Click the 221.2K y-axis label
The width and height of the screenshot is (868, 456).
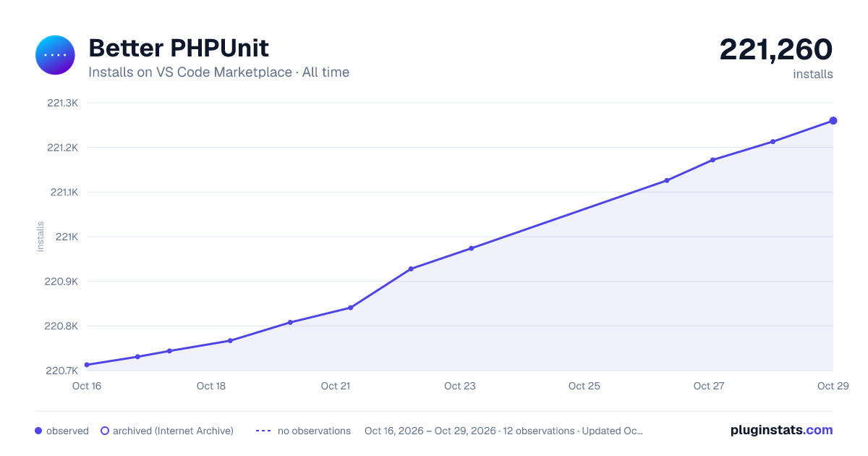[62, 148]
